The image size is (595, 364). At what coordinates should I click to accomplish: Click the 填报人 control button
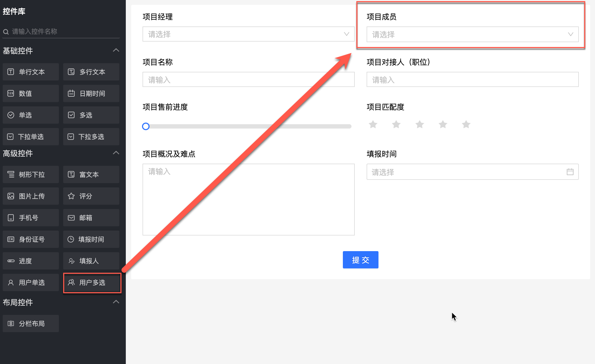(x=91, y=261)
